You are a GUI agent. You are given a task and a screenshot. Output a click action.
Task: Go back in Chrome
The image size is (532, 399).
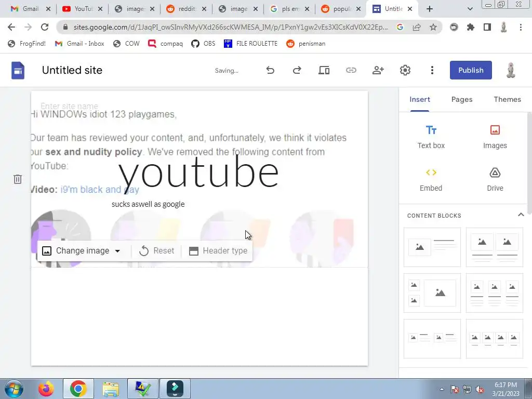click(x=11, y=27)
